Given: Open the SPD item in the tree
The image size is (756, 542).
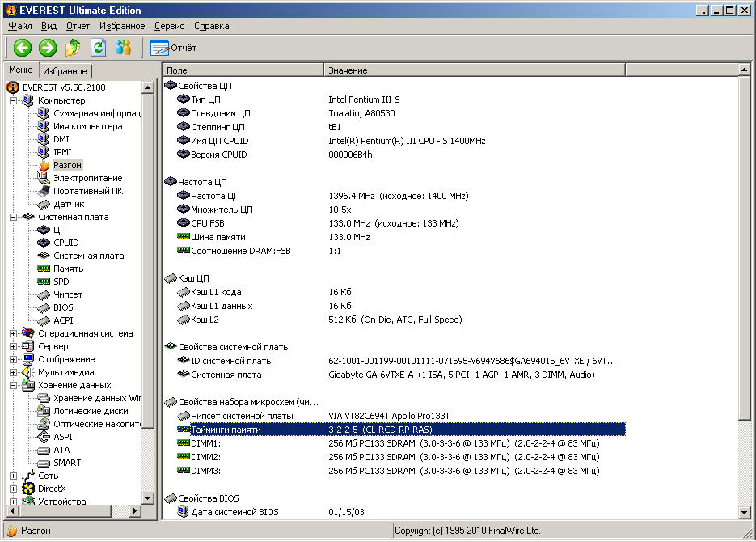Looking at the screenshot, I should pyautogui.click(x=61, y=282).
